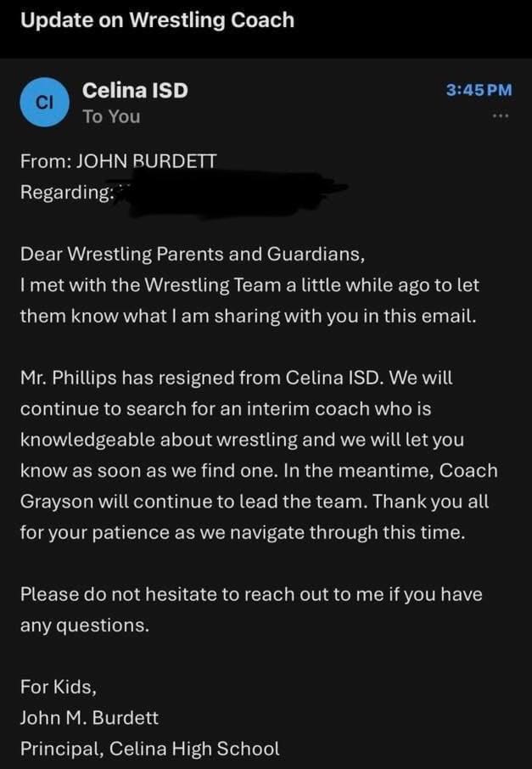Viewport: 532px width, 769px height.
Task: Open the three-dot more options menu
Action: pos(501,116)
